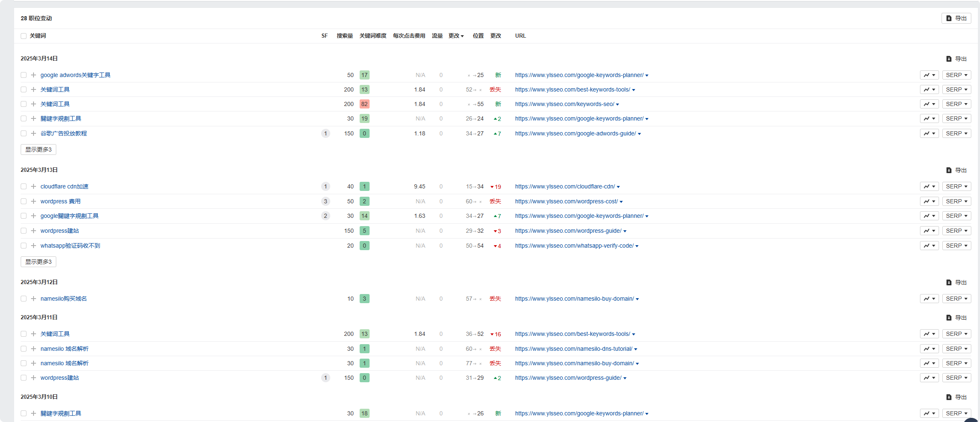This screenshot has width=980, height=422.
Task: Click 显示更多3 under the March 13 group
Action: [38, 262]
